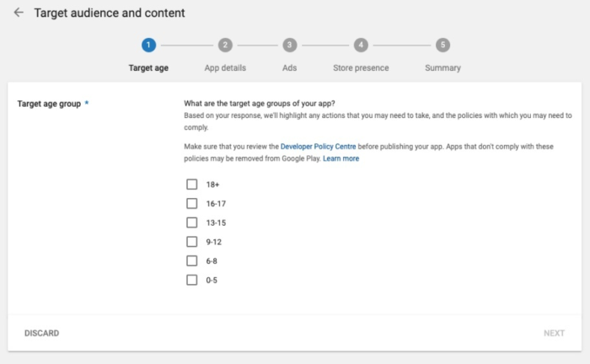Open the Store presence step label
Image resolution: width=590 pixels, height=364 pixels.
click(x=361, y=68)
